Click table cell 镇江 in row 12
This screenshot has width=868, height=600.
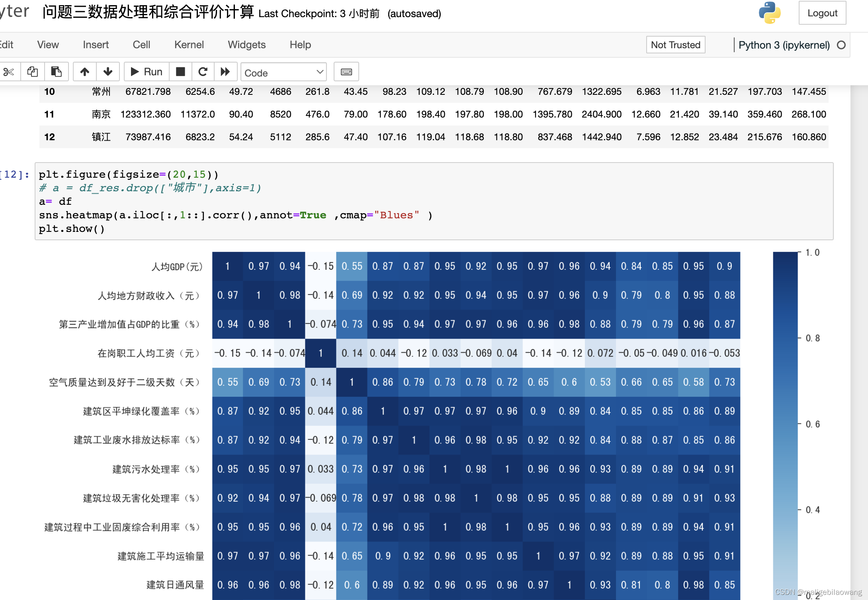tap(101, 137)
